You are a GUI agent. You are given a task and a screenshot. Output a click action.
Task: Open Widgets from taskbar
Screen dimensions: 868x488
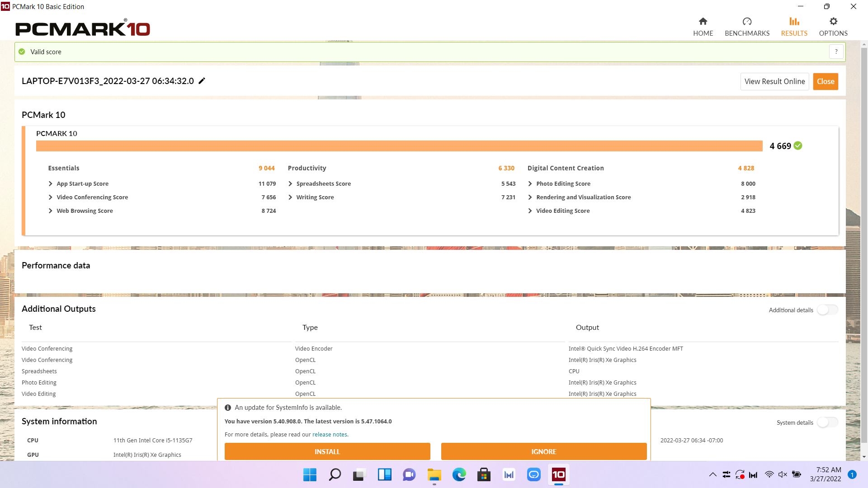click(385, 474)
